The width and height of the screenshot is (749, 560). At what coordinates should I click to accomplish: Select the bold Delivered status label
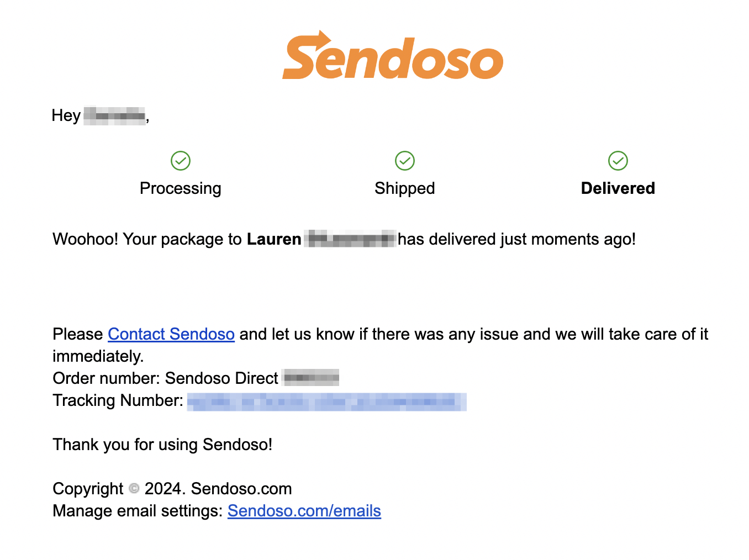618,188
